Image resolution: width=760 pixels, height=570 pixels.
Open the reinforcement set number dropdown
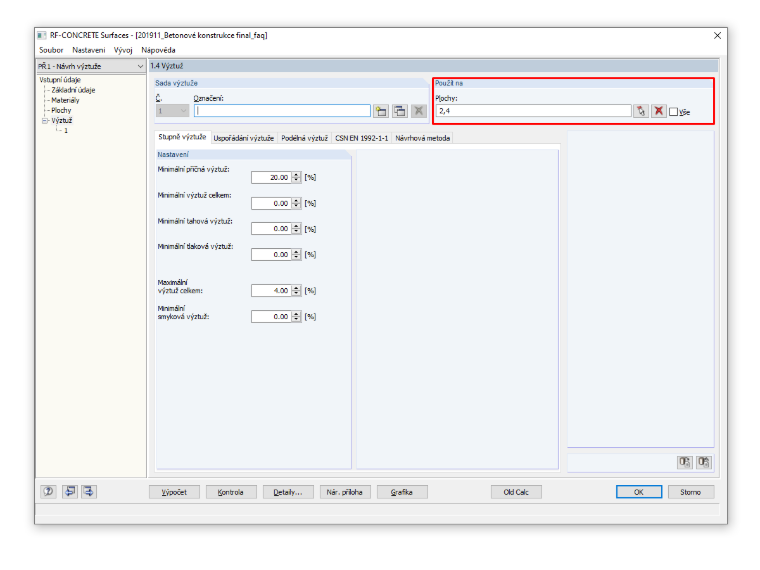172,111
